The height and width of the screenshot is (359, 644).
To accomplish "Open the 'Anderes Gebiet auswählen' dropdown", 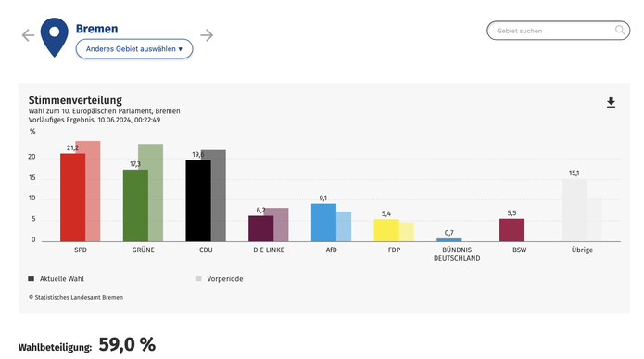I will click(134, 49).
